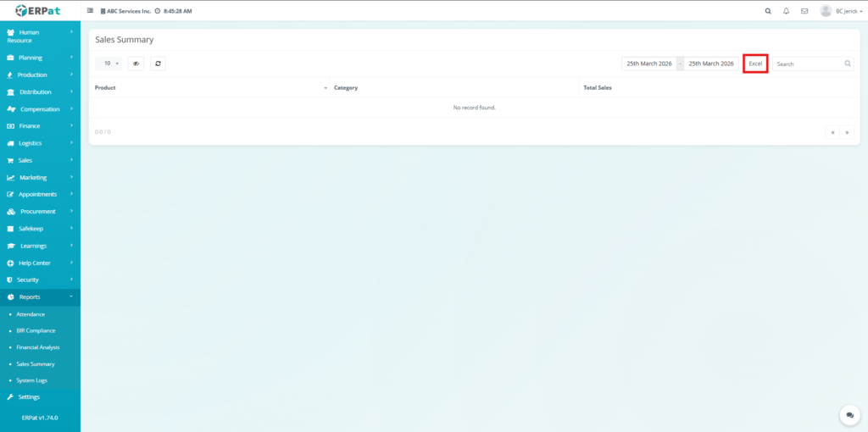Toggle column visibility eye button
Viewport: 868px width, 432px height.
136,64
